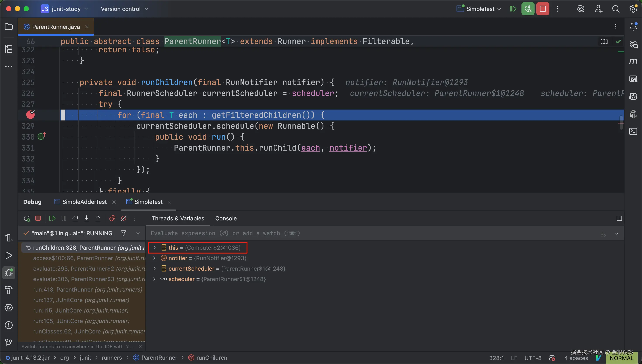The width and height of the screenshot is (642, 364).
Task: Toggle Reader Mode book icon in editor
Action: (x=604, y=41)
